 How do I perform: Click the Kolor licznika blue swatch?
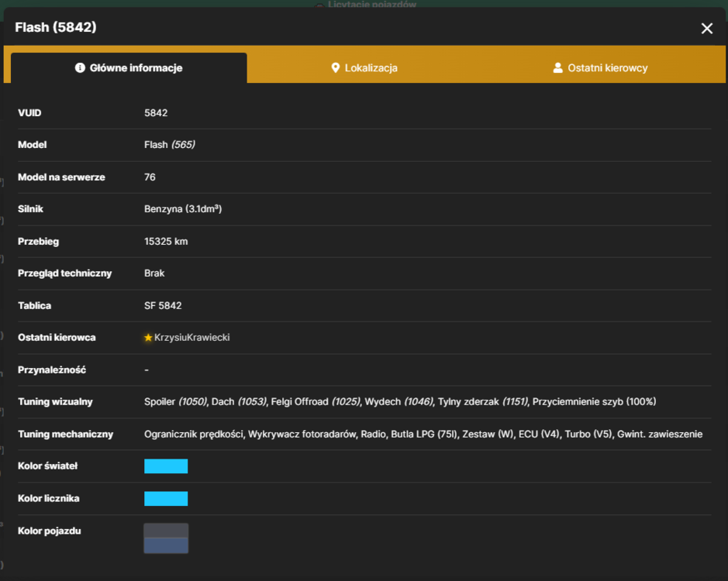click(x=166, y=498)
